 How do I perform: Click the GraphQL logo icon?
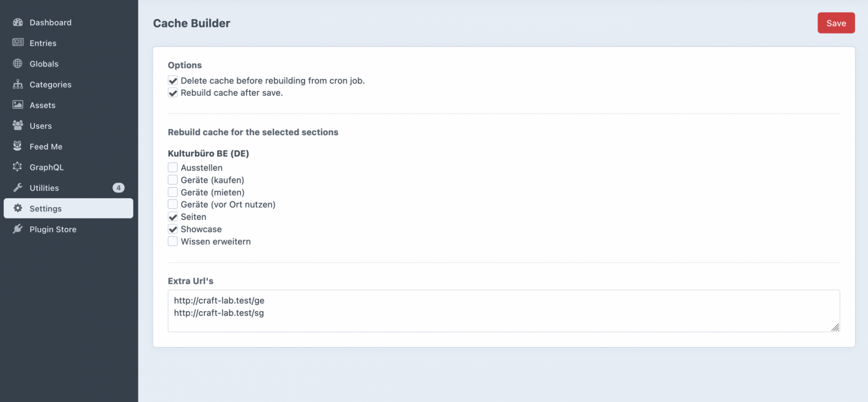tap(18, 167)
